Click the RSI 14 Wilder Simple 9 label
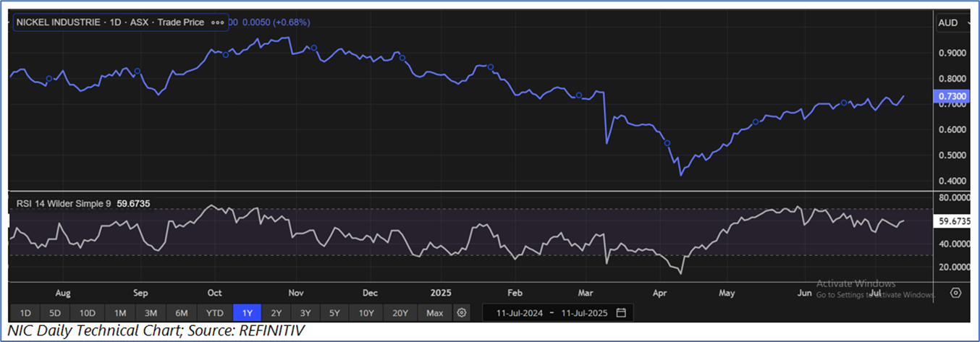 tap(64, 203)
